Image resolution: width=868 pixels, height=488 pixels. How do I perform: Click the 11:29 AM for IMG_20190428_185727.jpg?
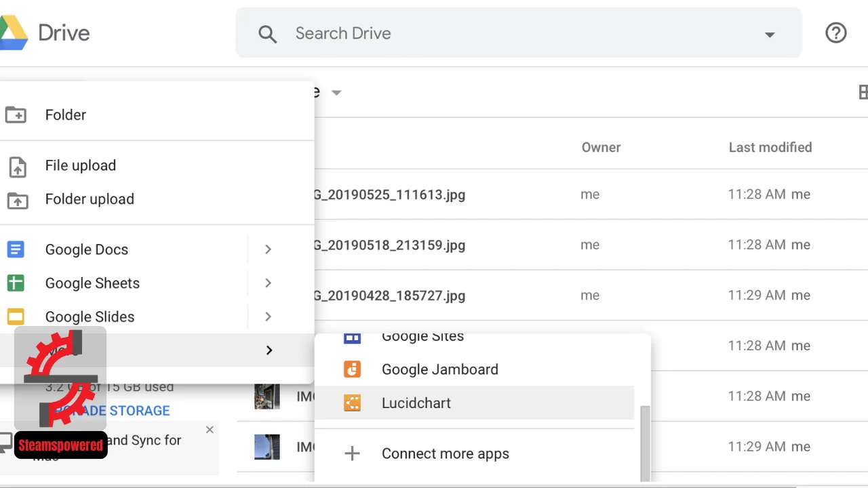(x=757, y=296)
